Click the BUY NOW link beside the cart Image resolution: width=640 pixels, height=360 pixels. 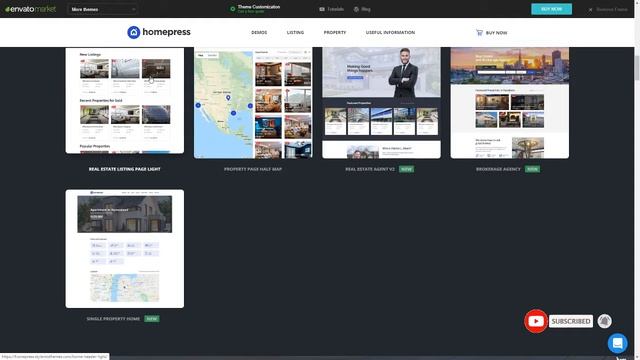coord(496,33)
